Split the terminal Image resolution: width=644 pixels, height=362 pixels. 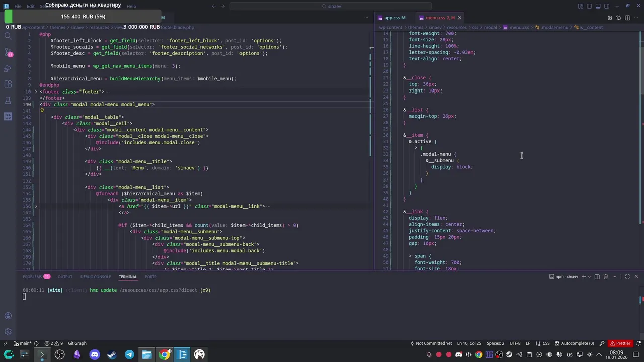pos(597,276)
